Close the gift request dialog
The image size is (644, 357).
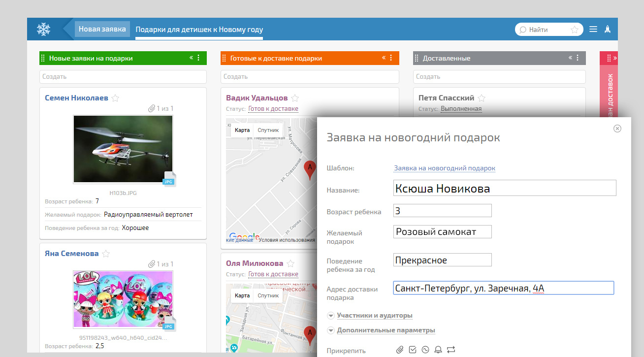(x=617, y=129)
